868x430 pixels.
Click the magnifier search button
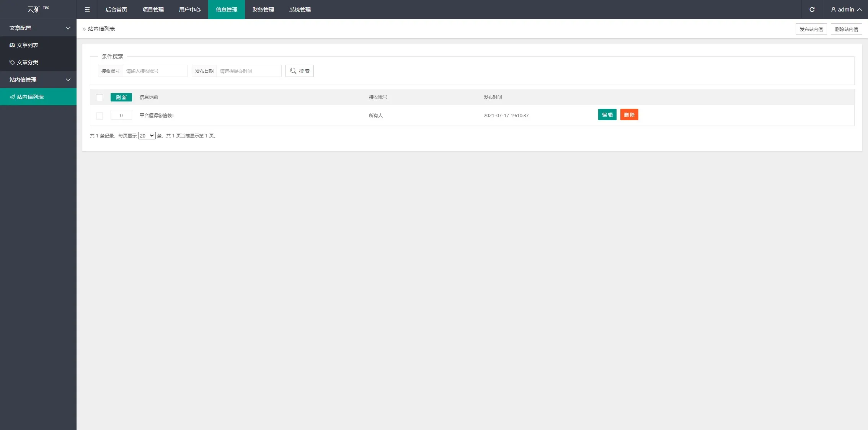[x=299, y=71]
